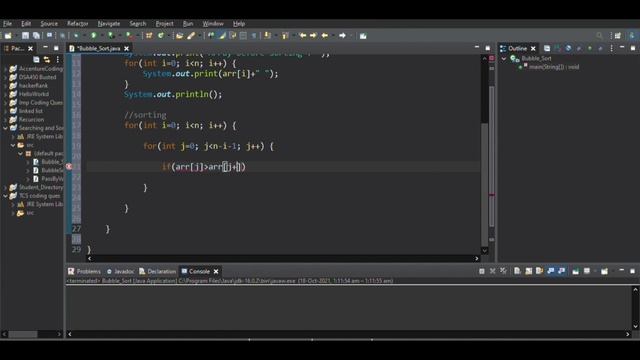Expand the Student_Directory project
Viewport: 640px width, 360px height.
pos(5,187)
